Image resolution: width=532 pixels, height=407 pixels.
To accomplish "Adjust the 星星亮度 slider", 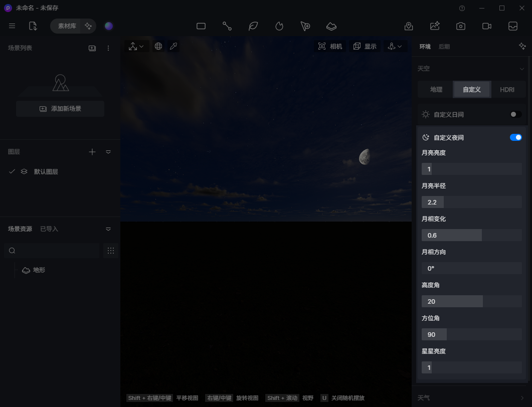I will click(472, 367).
